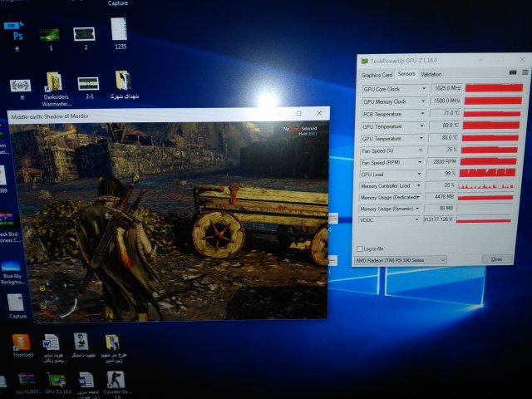Open the 2-1 image thumbnail on desktop
This screenshot has width=532, height=399.
[88, 83]
